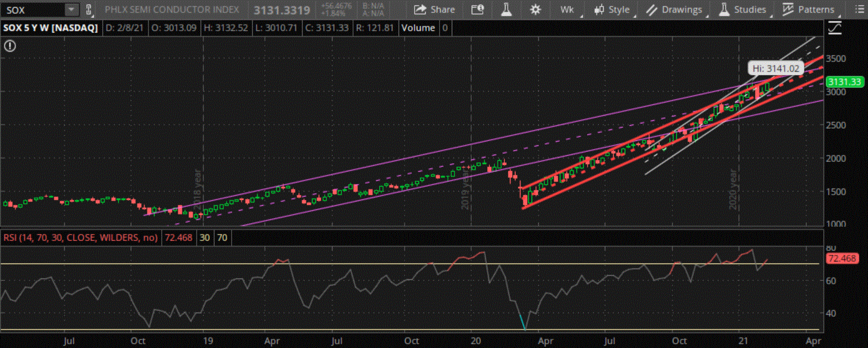Viewport: 868px width, 348px height.
Task: Click the Share arrow icon
Action: click(x=421, y=9)
